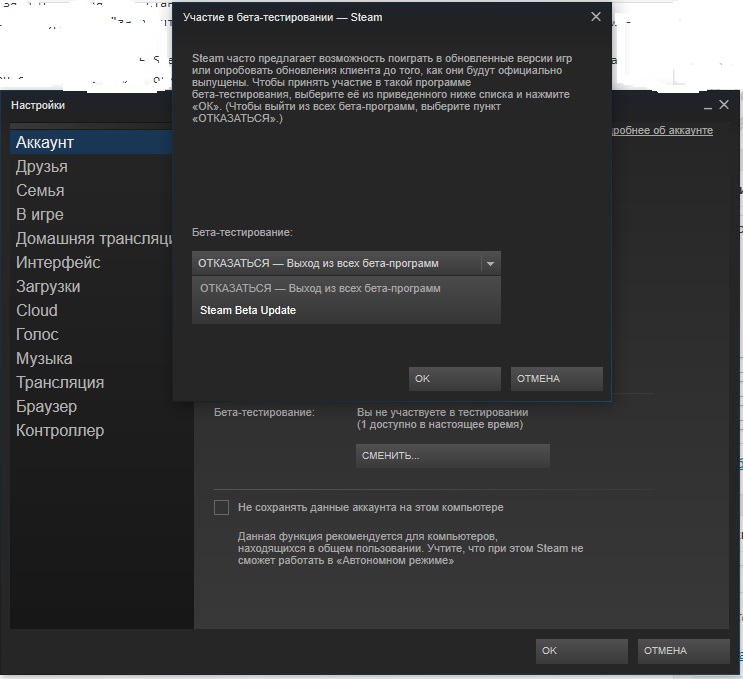Open the Семья settings section
Viewport: 743px width, 679px height.
point(91,190)
